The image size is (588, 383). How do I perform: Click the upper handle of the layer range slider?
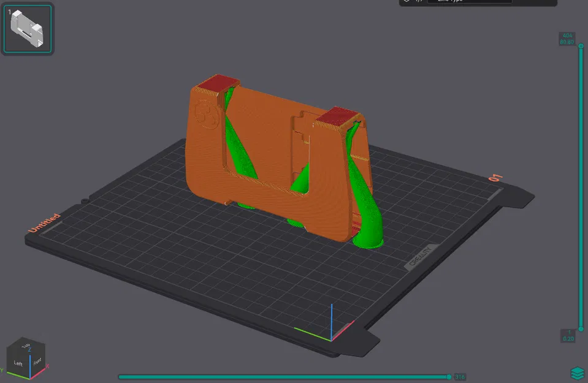(581, 47)
